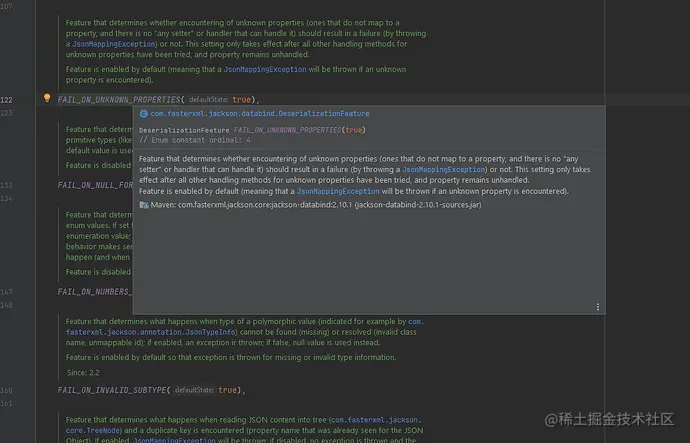
Task: Follow JsonMappingException link in popup first paragraph
Action: coord(443,169)
